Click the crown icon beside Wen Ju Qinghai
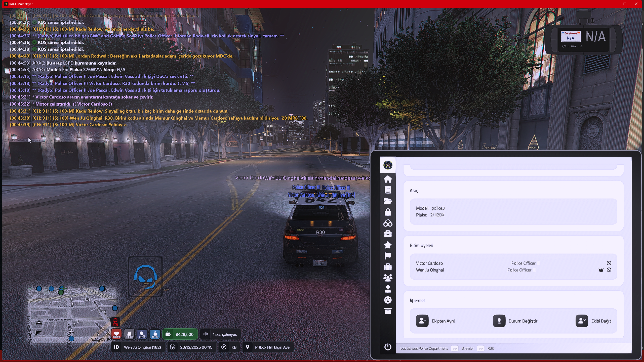Image resolution: width=644 pixels, height=362 pixels. pyautogui.click(x=601, y=270)
